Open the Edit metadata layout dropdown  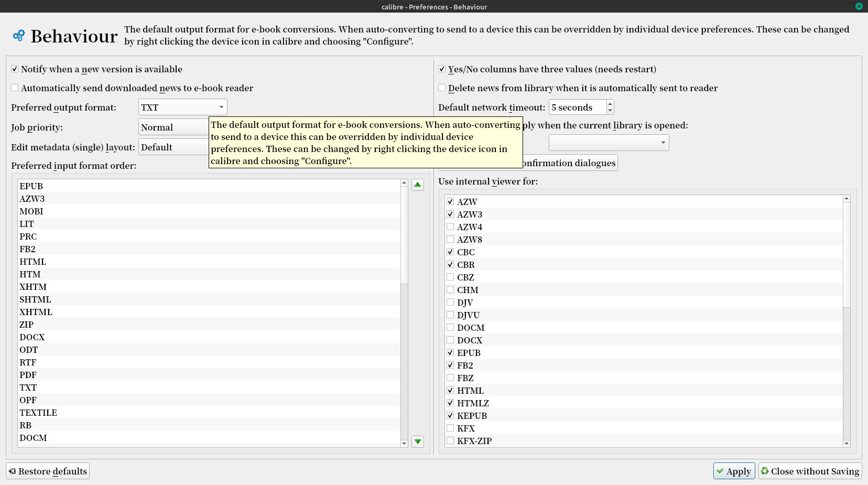pyautogui.click(x=173, y=147)
